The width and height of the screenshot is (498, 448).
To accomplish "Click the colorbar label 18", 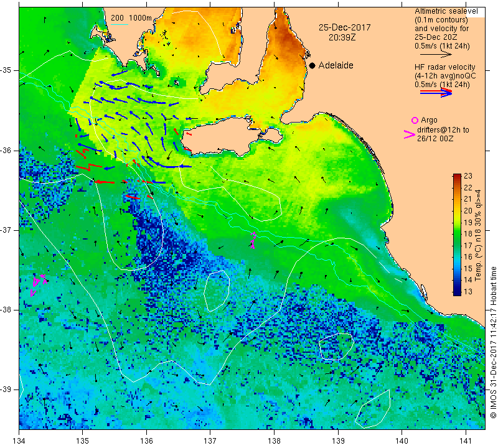I will [468, 234].
